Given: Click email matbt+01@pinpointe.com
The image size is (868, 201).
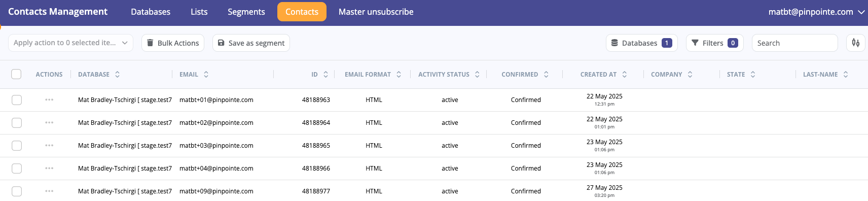Looking at the screenshot, I should [x=216, y=100].
